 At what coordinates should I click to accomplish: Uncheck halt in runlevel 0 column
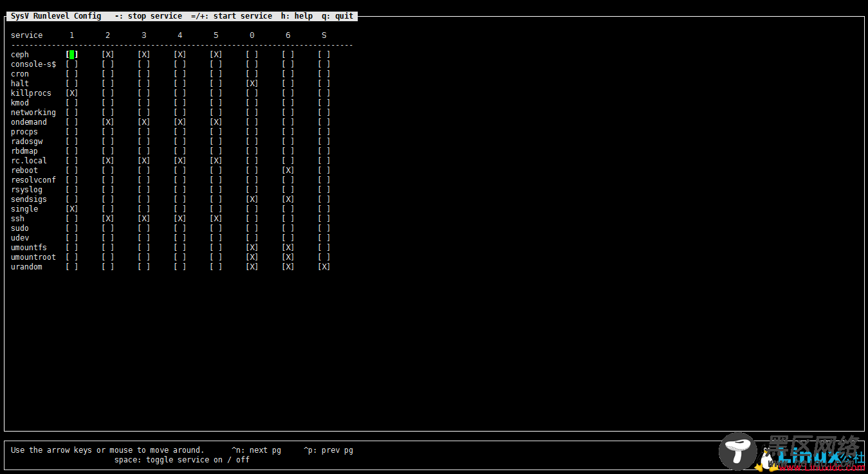[x=252, y=84]
